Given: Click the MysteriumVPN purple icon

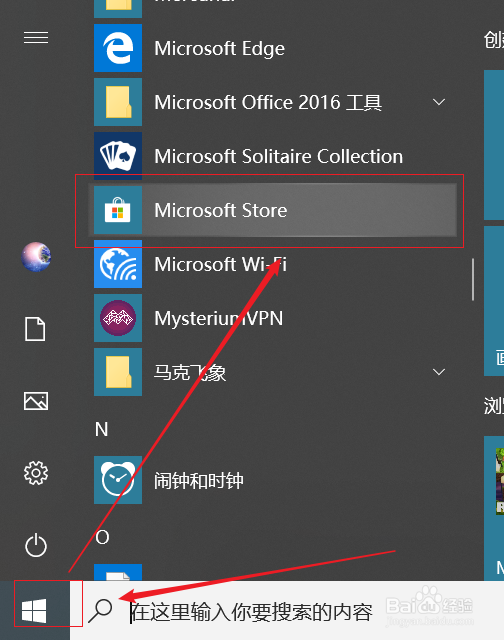Looking at the screenshot, I should [118, 318].
